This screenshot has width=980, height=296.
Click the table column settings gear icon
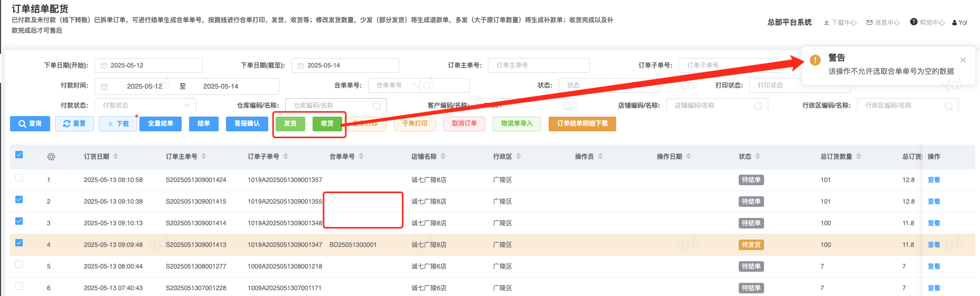[51, 157]
